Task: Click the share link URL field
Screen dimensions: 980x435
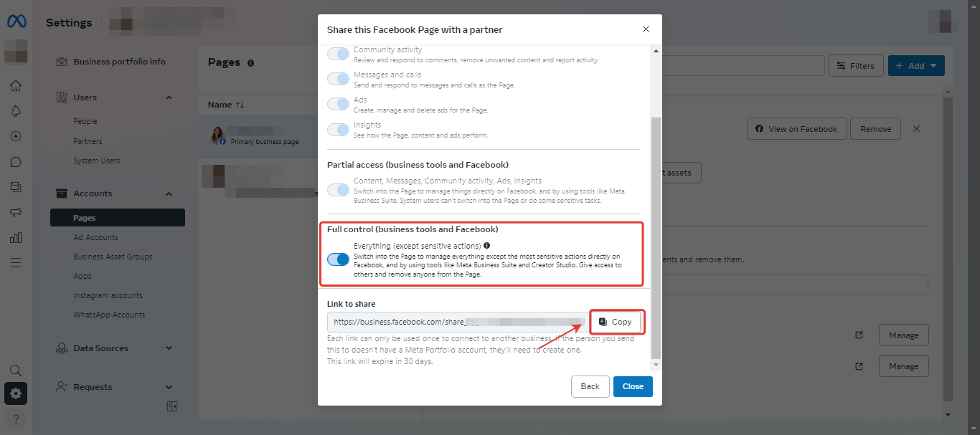Action: (x=456, y=322)
